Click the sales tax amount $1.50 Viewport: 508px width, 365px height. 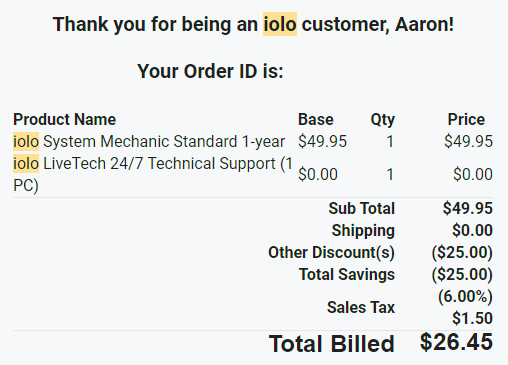click(x=472, y=318)
